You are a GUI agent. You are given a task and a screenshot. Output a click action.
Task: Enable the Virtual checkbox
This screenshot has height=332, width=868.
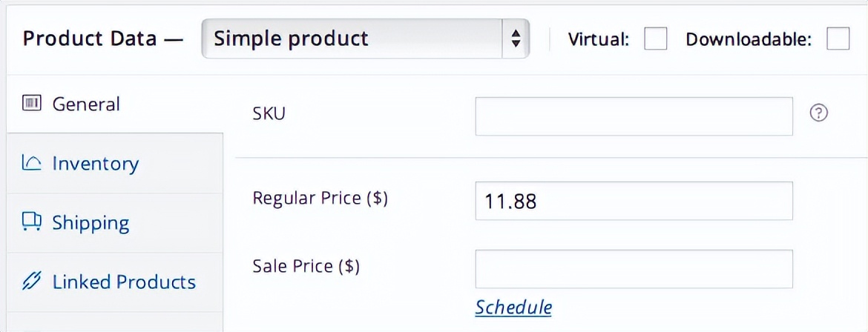655,39
